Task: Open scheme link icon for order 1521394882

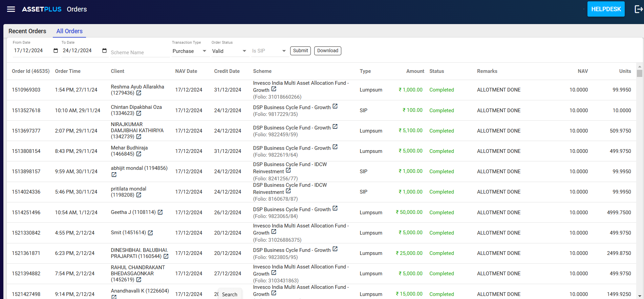Action: [274, 273]
